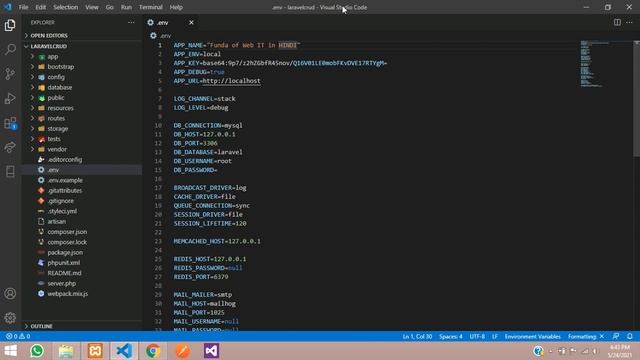Viewport: 640px width, 360px height.
Task: Open the Explorer view in activity bar
Action: click(10, 25)
